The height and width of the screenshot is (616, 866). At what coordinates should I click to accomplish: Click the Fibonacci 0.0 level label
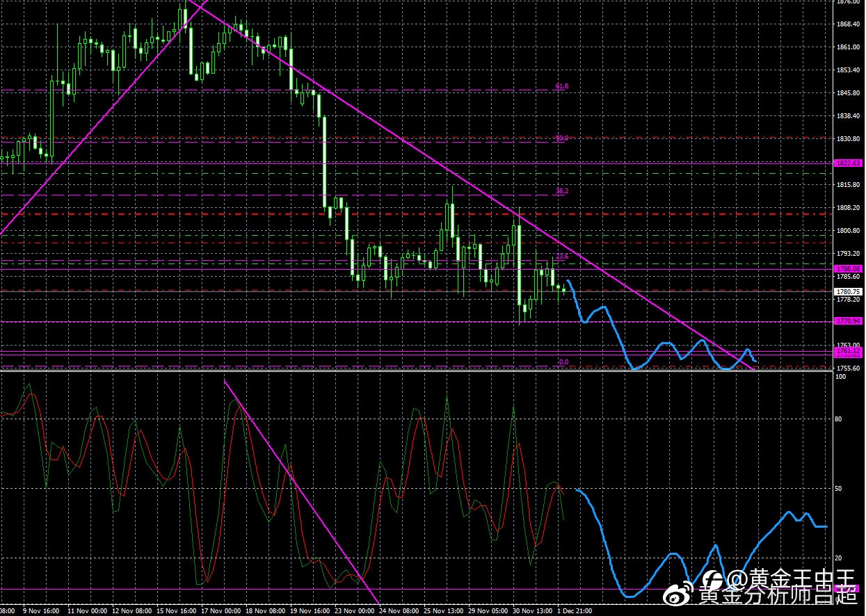(x=563, y=362)
